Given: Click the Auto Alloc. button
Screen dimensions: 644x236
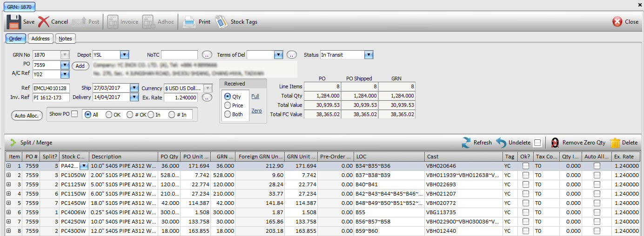Looking at the screenshot, I should [27, 115].
